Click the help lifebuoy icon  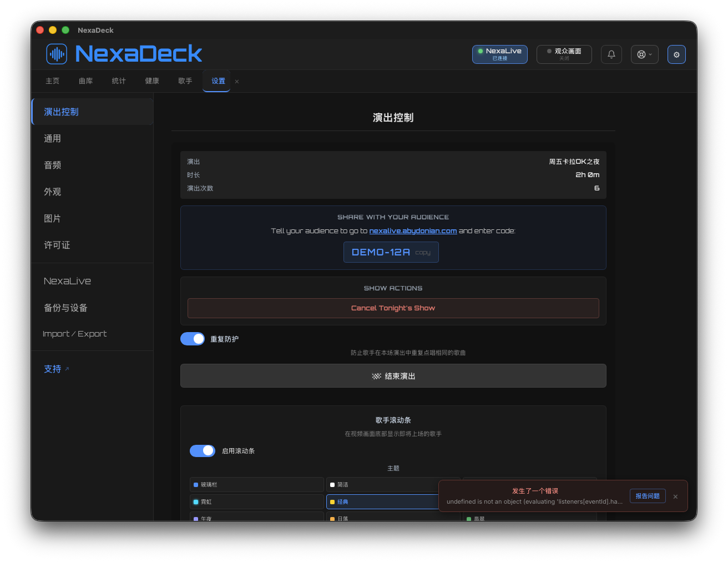(641, 54)
